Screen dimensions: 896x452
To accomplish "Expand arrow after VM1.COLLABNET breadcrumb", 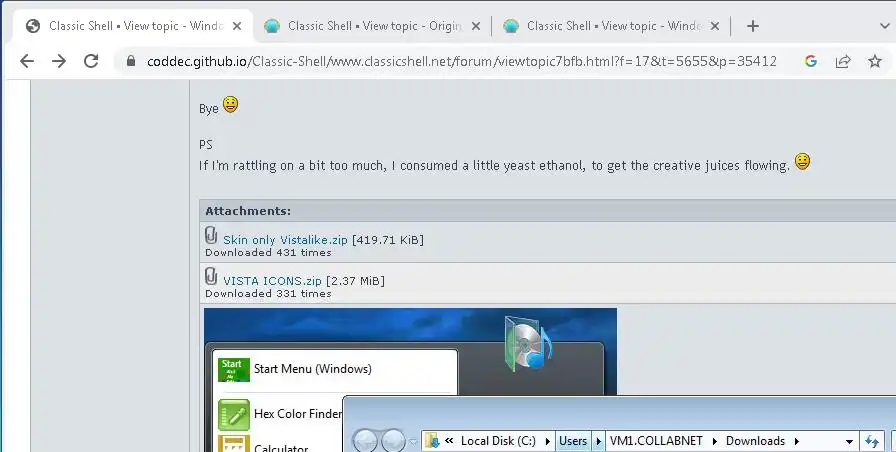I will [x=715, y=441].
